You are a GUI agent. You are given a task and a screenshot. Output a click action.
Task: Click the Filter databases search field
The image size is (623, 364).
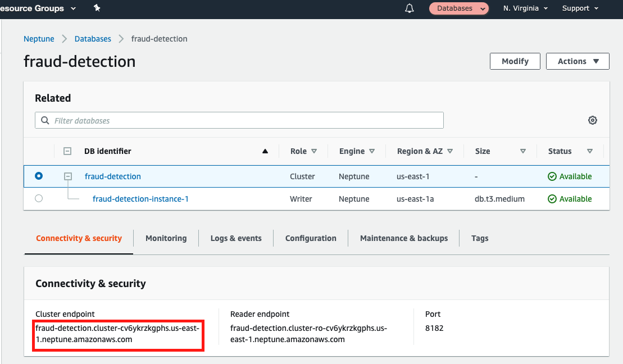coord(239,120)
